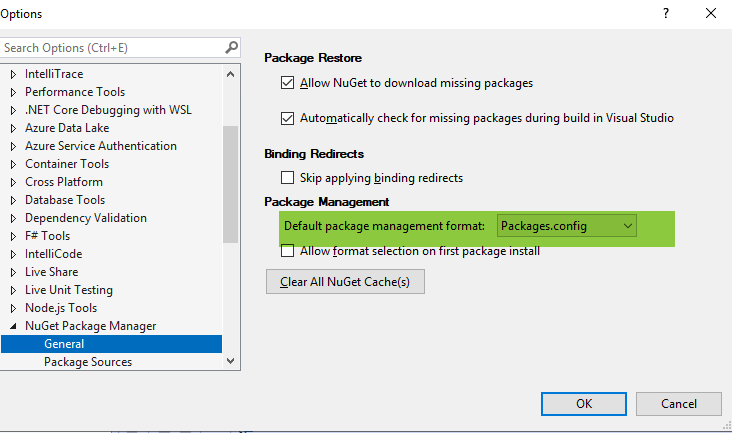Click the scroll down arrow in options tree

(x=231, y=361)
